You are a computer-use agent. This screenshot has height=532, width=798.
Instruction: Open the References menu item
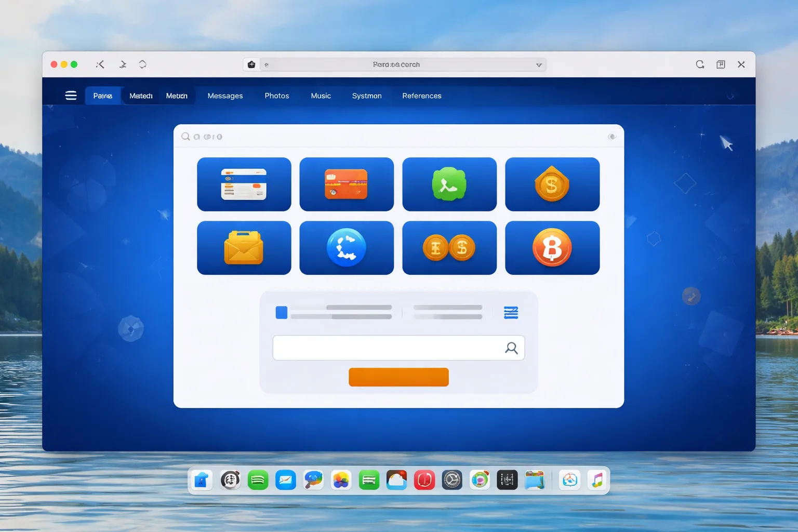[x=422, y=96]
